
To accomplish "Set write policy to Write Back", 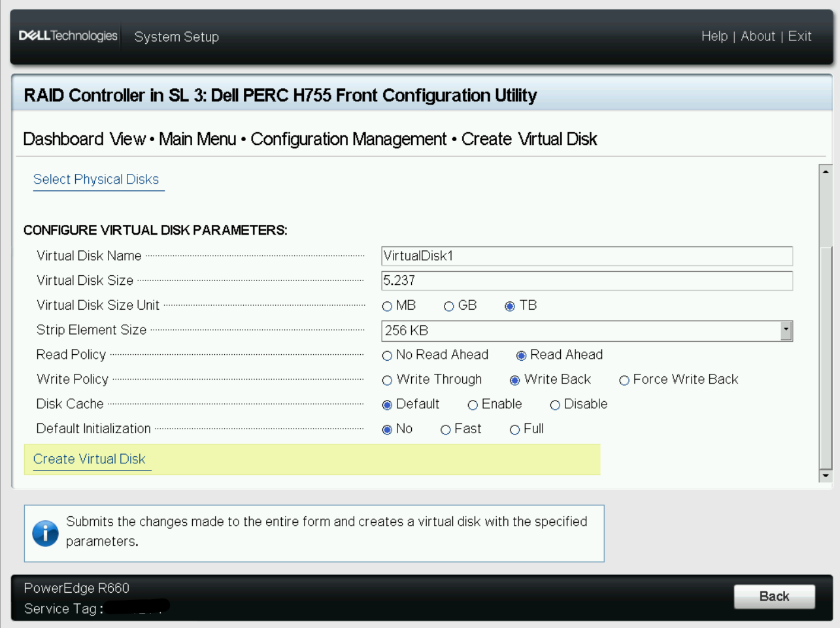I will coord(514,380).
